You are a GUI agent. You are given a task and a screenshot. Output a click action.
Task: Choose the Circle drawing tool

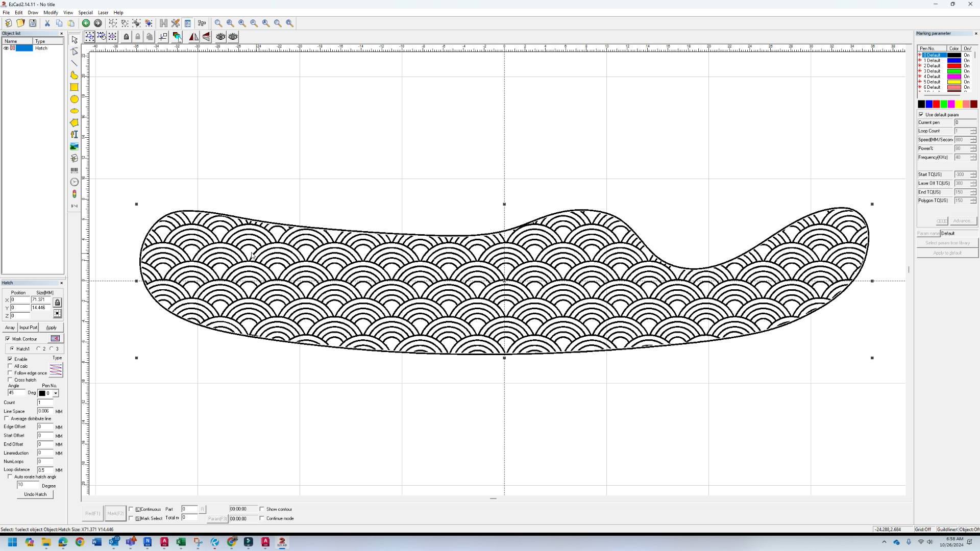pos(75,99)
